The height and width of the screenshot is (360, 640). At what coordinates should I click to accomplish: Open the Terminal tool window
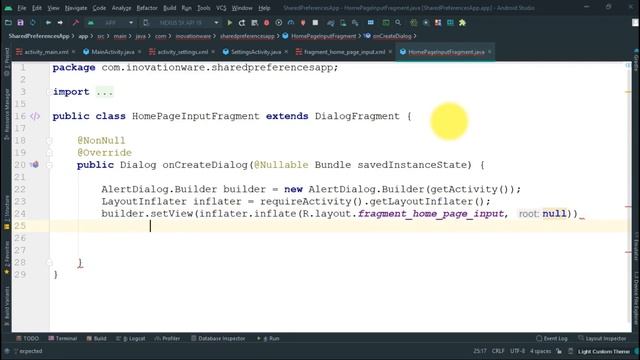(62, 338)
